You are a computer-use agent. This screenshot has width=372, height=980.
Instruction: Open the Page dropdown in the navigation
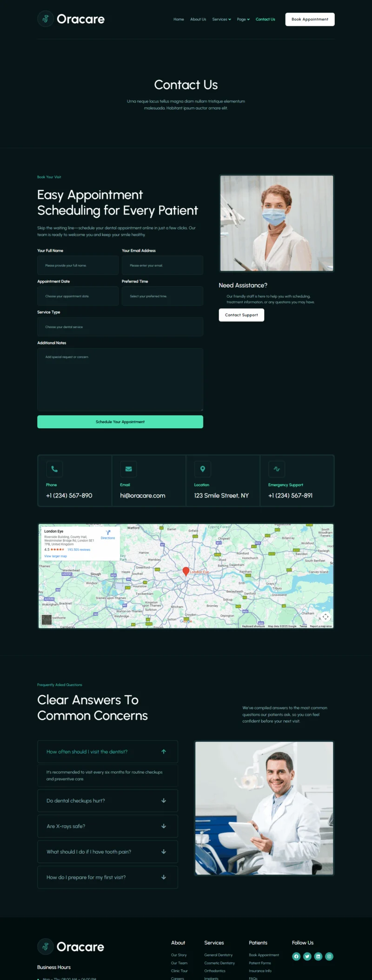(243, 20)
